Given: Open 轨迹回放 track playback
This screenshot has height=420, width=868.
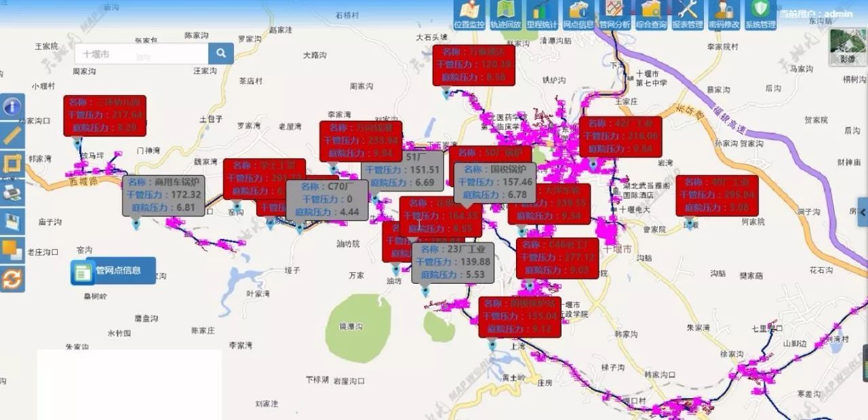Looking at the screenshot, I should tap(506, 15).
